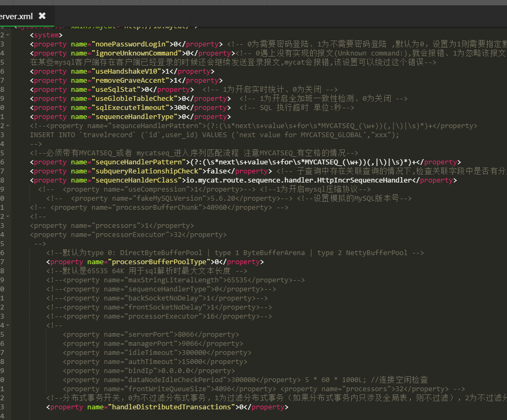The width and height of the screenshot is (507, 420).
Task: Close the server.xml tab
Action: pyautogui.click(x=42, y=15)
